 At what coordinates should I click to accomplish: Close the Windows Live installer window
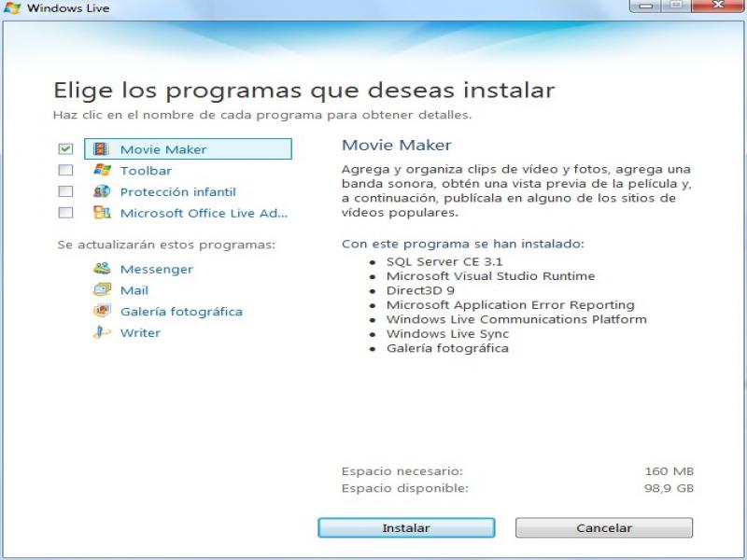click(718, 6)
